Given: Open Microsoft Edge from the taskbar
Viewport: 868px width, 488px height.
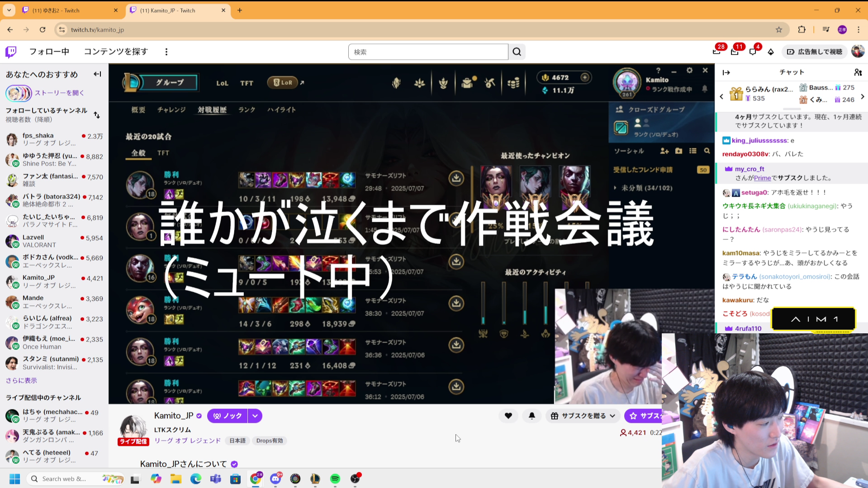Looking at the screenshot, I should click(196, 479).
